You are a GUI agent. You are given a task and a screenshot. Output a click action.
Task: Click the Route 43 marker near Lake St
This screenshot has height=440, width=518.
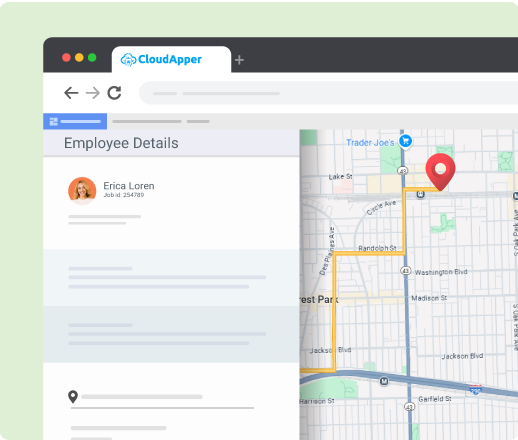tap(403, 171)
